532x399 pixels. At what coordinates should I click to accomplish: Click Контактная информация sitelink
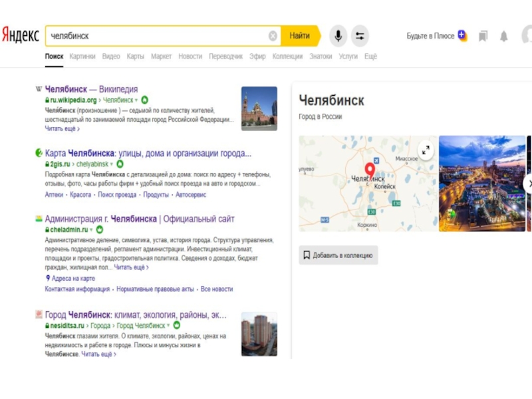77,289
